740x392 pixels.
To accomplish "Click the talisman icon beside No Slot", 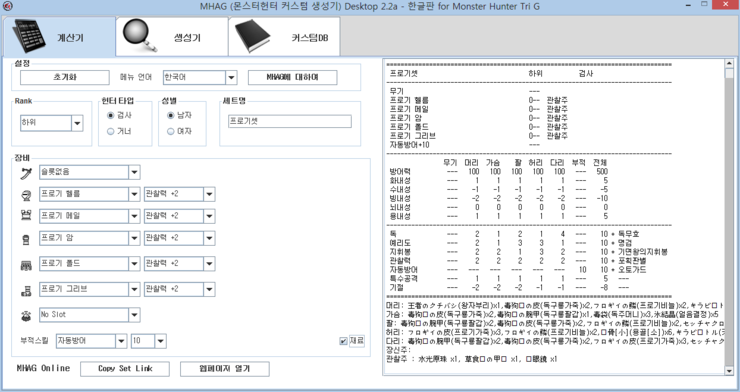I will pyautogui.click(x=26, y=316).
